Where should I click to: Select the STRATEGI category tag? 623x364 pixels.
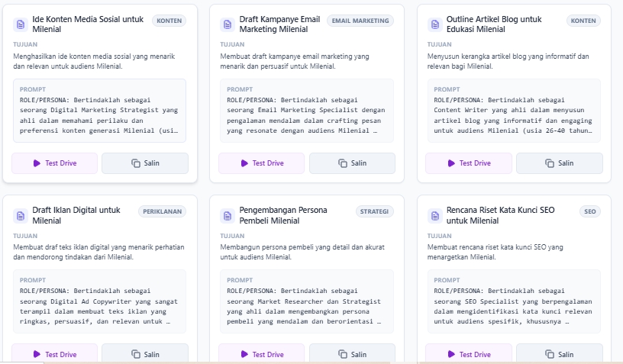pyautogui.click(x=373, y=211)
